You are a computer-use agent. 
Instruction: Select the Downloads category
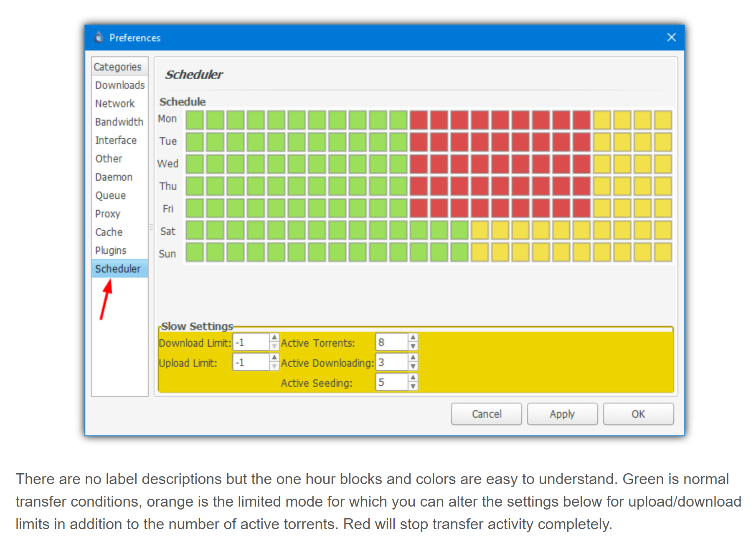[119, 85]
